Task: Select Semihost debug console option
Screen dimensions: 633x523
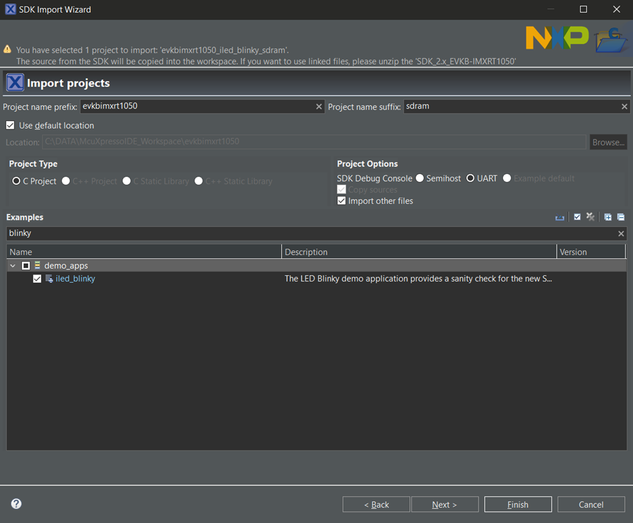Action: pos(420,178)
